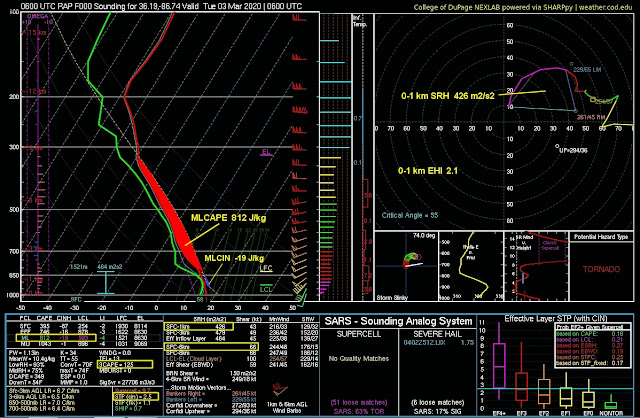Click the LFC marker on the skew-T
This screenshot has width=640, height=418.
tap(266, 268)
